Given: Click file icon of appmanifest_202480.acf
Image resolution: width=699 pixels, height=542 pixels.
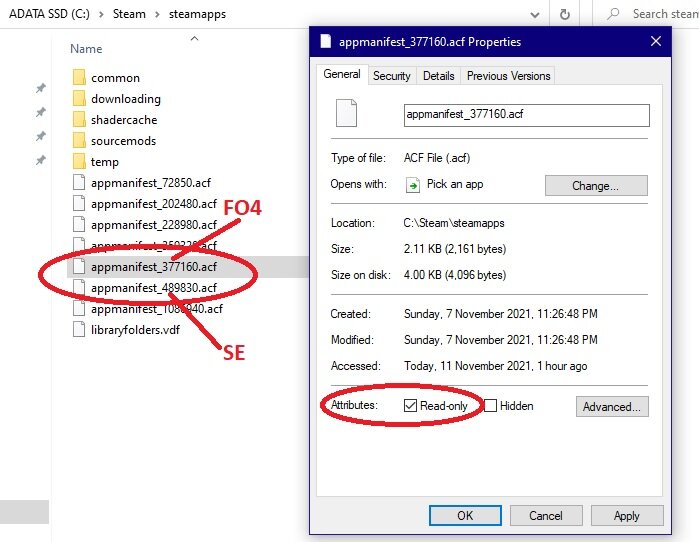Looking at the screenshot, I should pos(79,203).
